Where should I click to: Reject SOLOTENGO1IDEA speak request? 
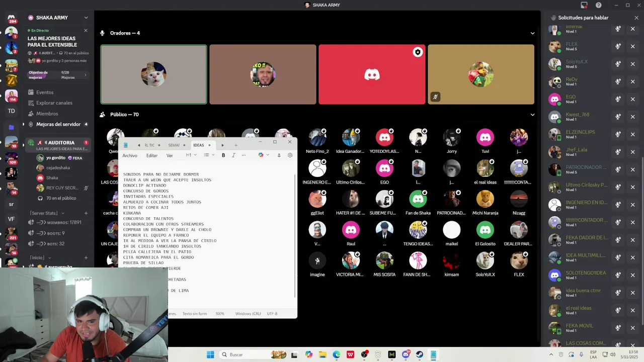pos(633,275)
